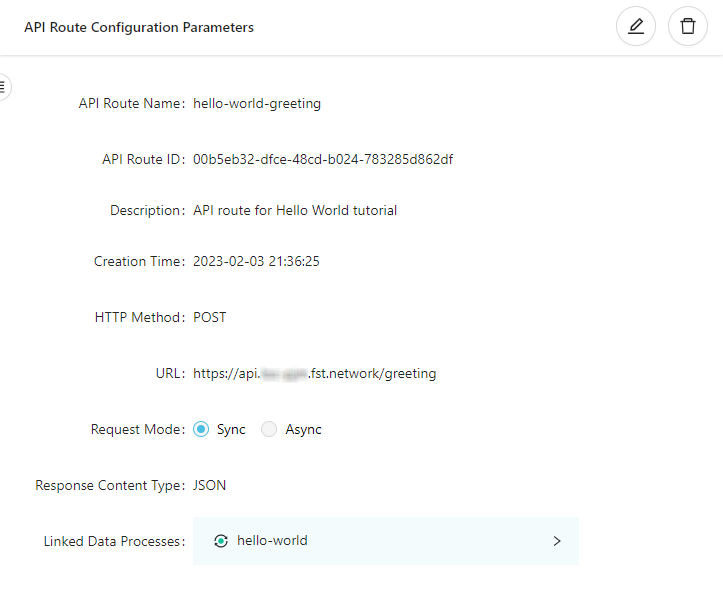Viewport: 723px width, 595px height.
Task: Click the API Route Configuration Parameters heading
Action: pyautogui.click(x=139, y=28)
